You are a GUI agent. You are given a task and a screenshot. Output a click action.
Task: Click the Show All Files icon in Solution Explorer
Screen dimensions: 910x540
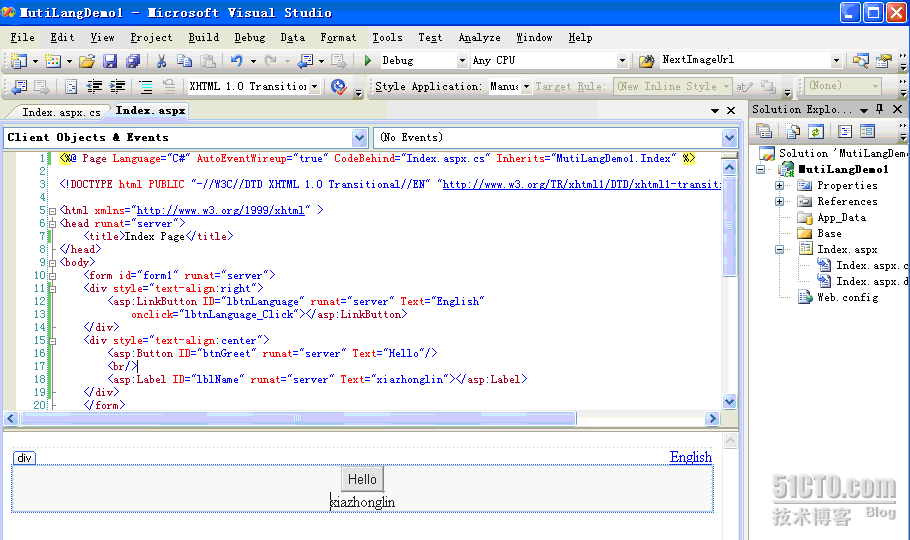click(793, 132)
